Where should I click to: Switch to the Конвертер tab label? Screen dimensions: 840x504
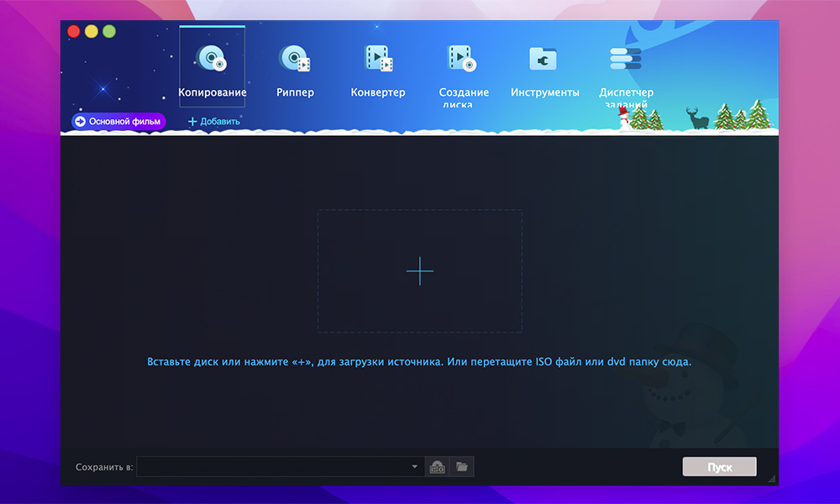pos(378,92)
